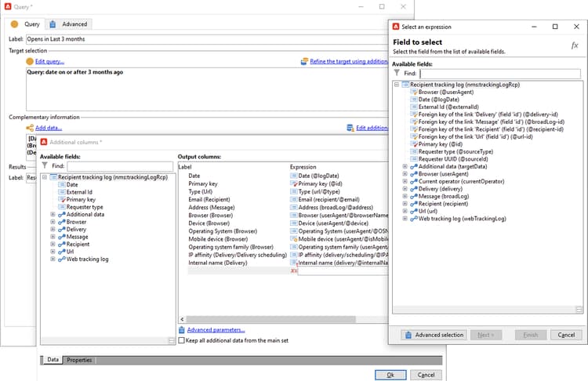Viewport: 588px width, 381px height.
Task: Click Primary key (@id) expression cell icon
Action: tap(294, 183)
